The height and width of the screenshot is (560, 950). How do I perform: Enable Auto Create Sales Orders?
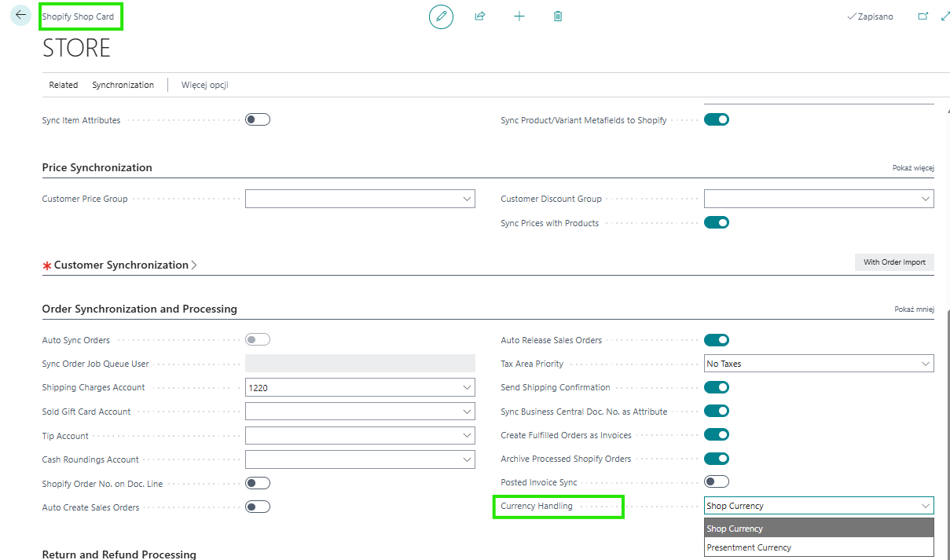point(258,507)
